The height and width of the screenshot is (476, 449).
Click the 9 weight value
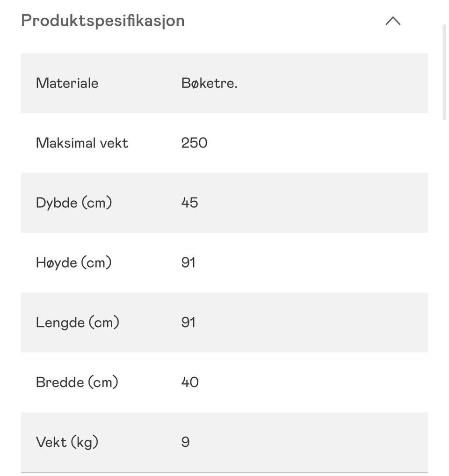[x=186, y=442]
